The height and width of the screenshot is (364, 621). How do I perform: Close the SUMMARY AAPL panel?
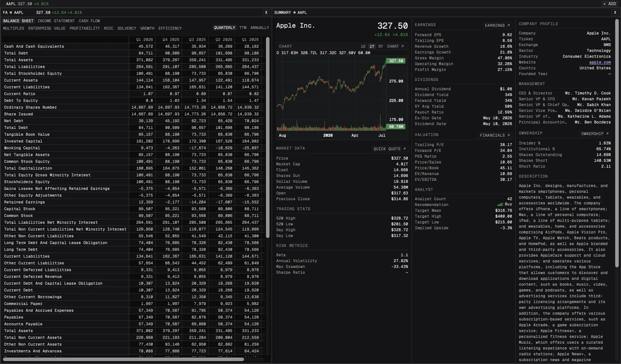pos(615,13)
